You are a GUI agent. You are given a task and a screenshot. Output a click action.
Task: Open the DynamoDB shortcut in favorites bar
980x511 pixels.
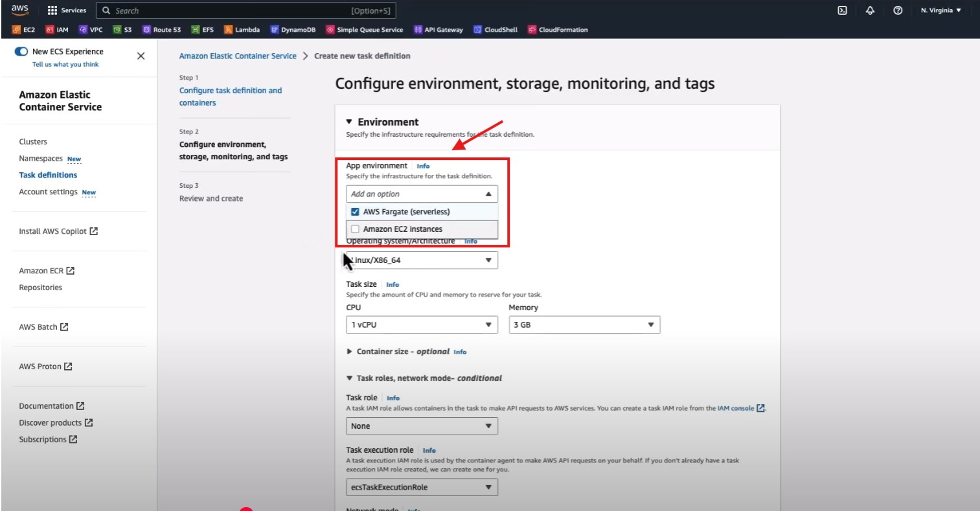(x=293, y=30)
